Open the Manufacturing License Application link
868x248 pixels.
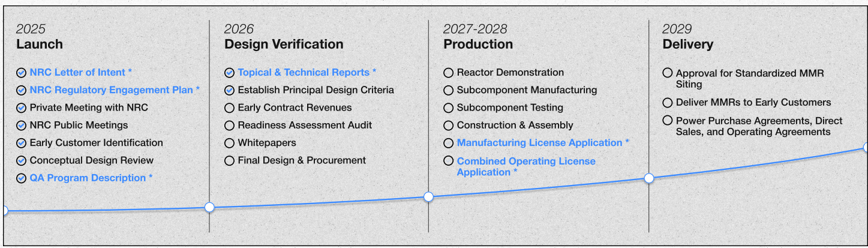click(543, 143)
